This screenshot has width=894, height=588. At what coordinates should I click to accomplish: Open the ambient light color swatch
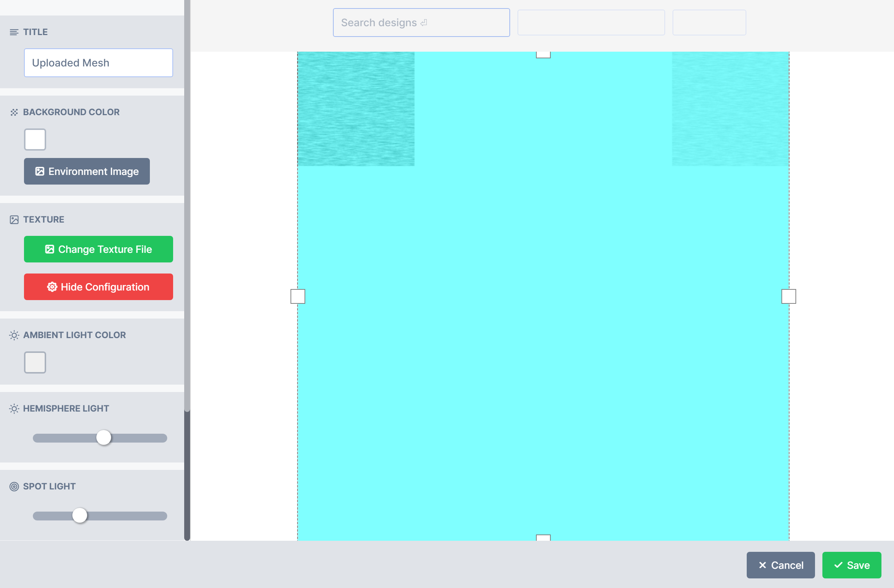click(35, 362)
